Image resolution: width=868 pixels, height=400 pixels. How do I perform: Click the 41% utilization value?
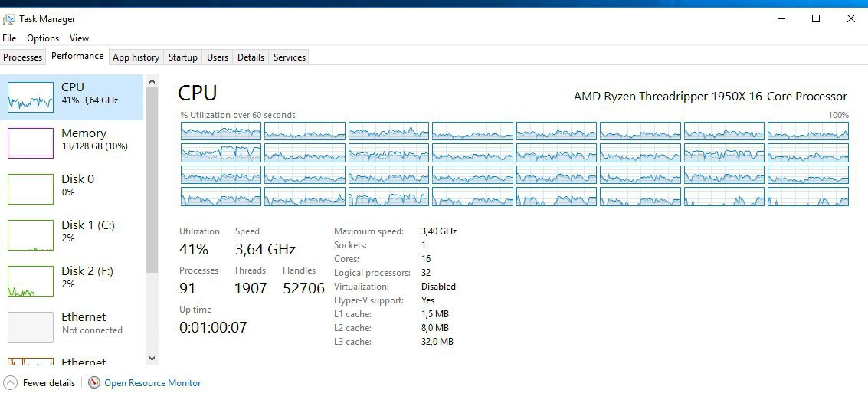pos(194,249)
